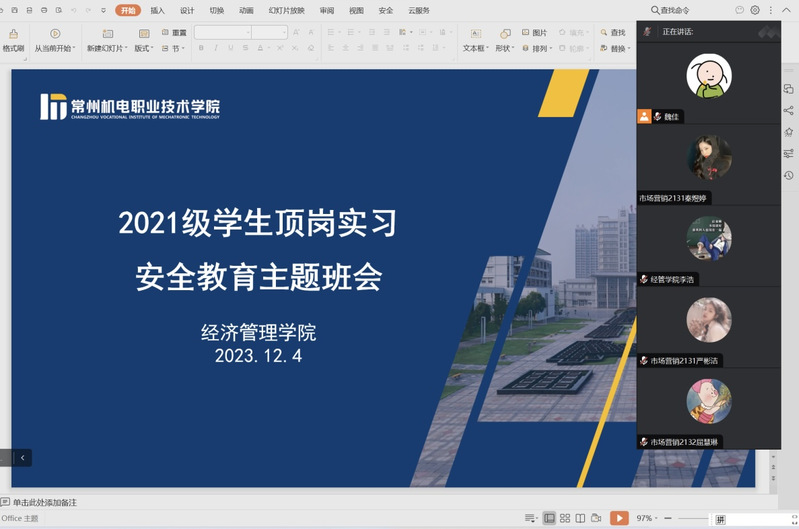This screenshot has width=799, height=529.
Task: Expand the Layout (版式) dropdown
Action: [x=145, y=48]
